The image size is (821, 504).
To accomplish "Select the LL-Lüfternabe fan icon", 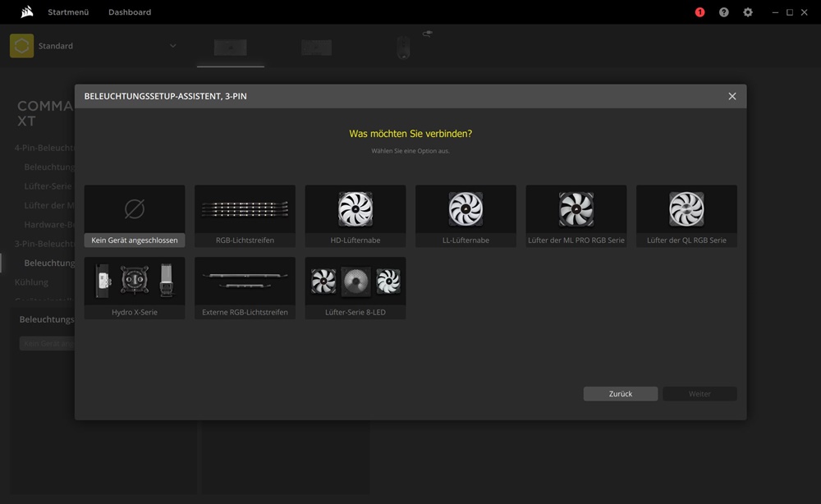I will point(466,208).
